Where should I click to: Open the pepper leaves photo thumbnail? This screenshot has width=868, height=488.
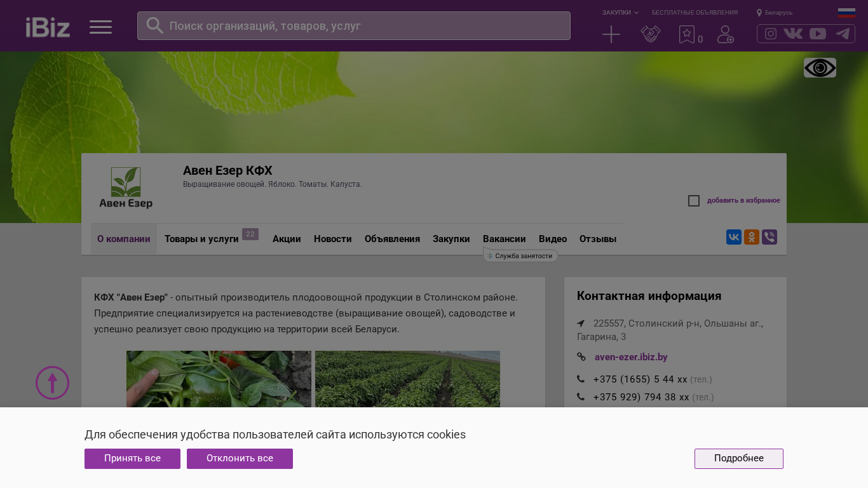pyautogui.click(x=219, y=379)
